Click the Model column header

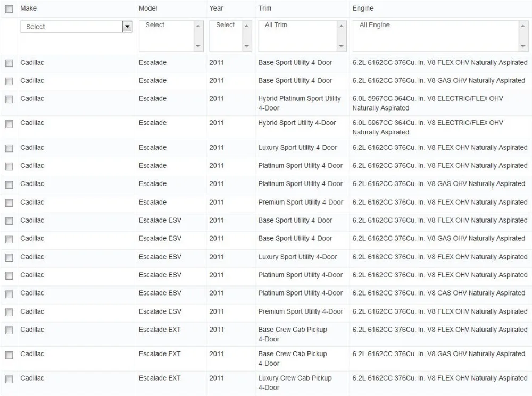pos(148,8)
